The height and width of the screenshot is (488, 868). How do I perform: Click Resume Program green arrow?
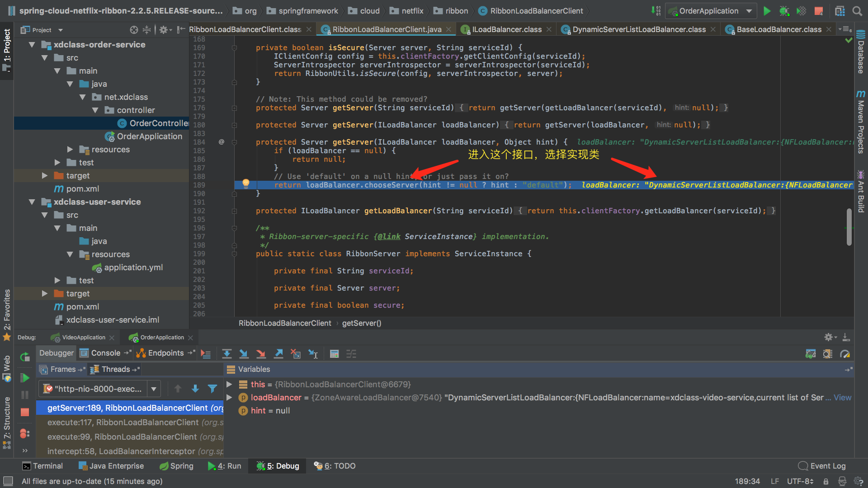pyautogui.click(x=25, y=378)
